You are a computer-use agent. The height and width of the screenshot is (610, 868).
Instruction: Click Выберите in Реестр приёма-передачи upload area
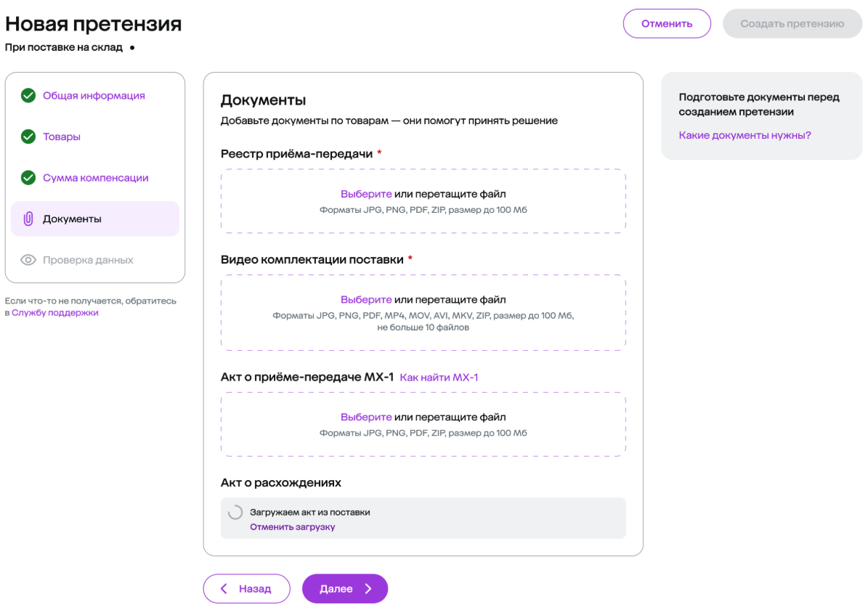(366, 194)
